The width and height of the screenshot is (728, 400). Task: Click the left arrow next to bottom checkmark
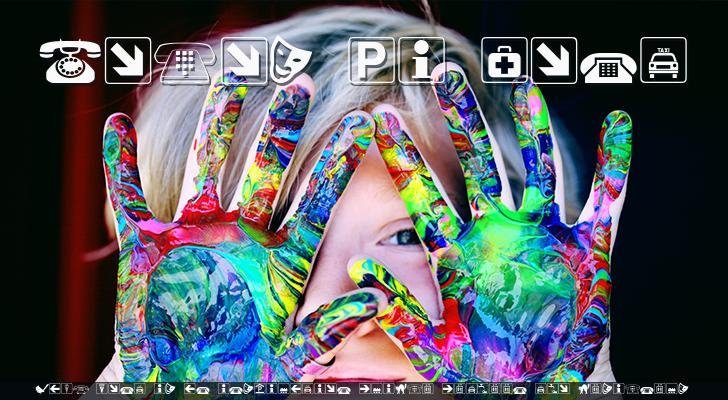pyautogui.click(x=54, y=389)
